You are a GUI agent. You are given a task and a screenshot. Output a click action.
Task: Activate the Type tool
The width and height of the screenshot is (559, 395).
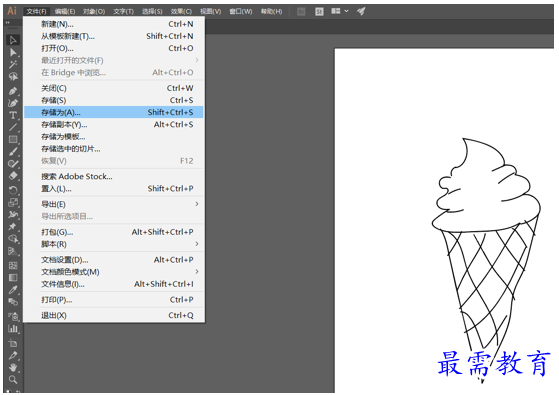coord(13,115)
